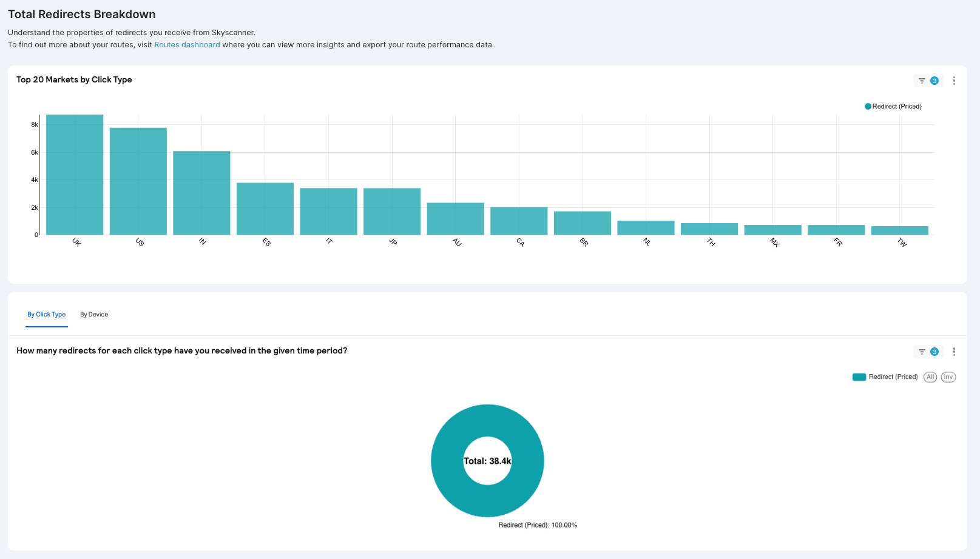Click the JP market bar
The width and height of the screenshot is (980, 559).
click(392, 212)
